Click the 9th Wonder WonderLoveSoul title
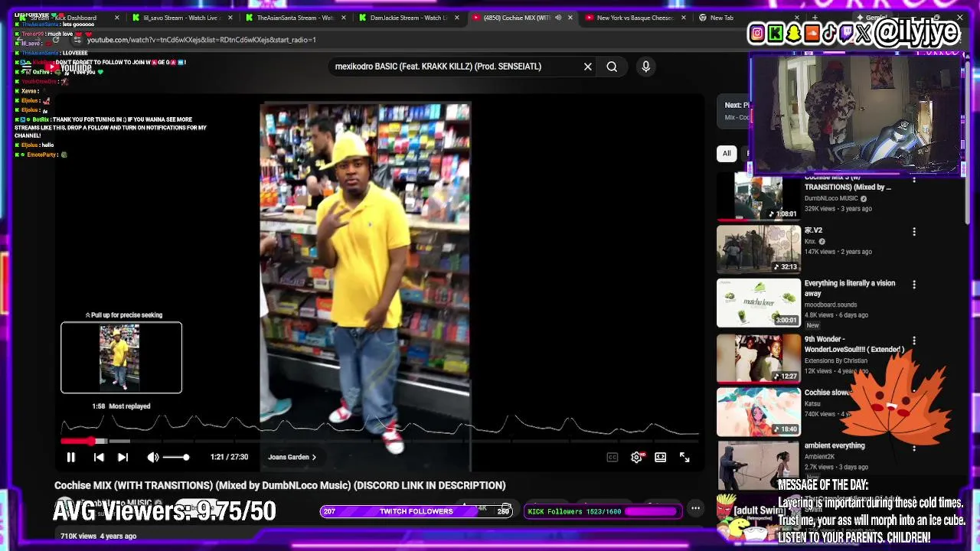980x551 pixels. 854,344
